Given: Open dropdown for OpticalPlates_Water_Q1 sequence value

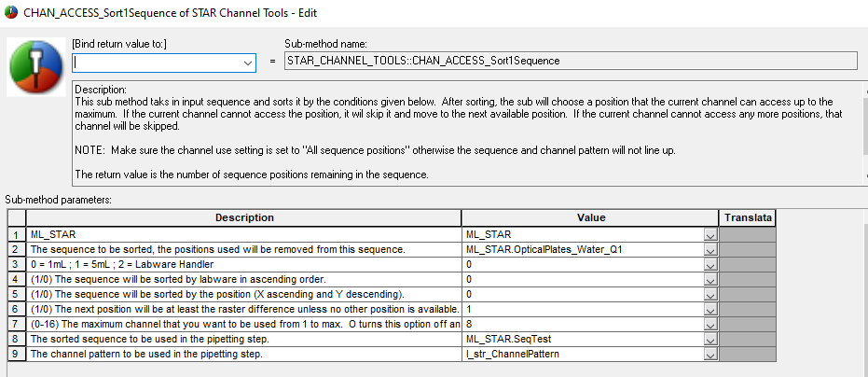Looking at the screenshot, I should click(x=710, y=250).
